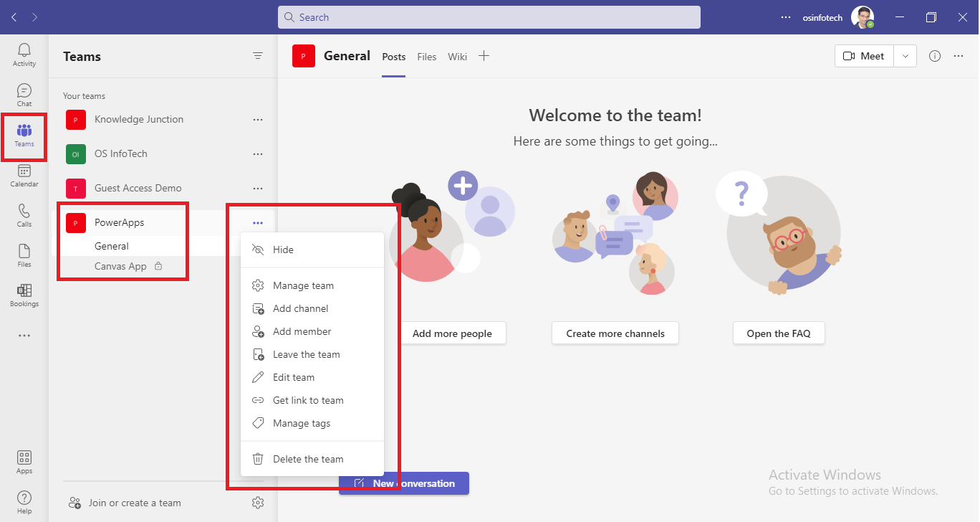Open the profile picture menu
This screenshot has width=980, height=522.
pyautogui.click(x=863, y=17)
